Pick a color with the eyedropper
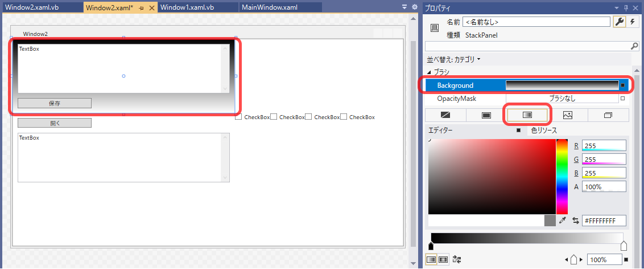Screen dimensions: 644x269 [563, 221]
